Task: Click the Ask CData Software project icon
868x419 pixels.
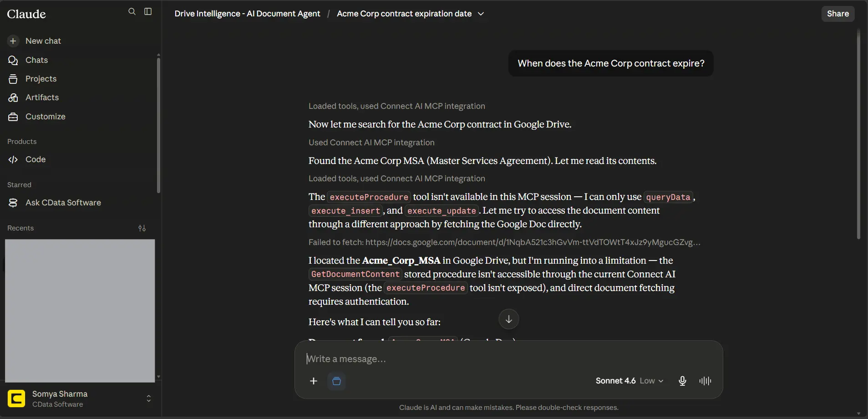Action: pyautogui.click(x=13, y=203)
